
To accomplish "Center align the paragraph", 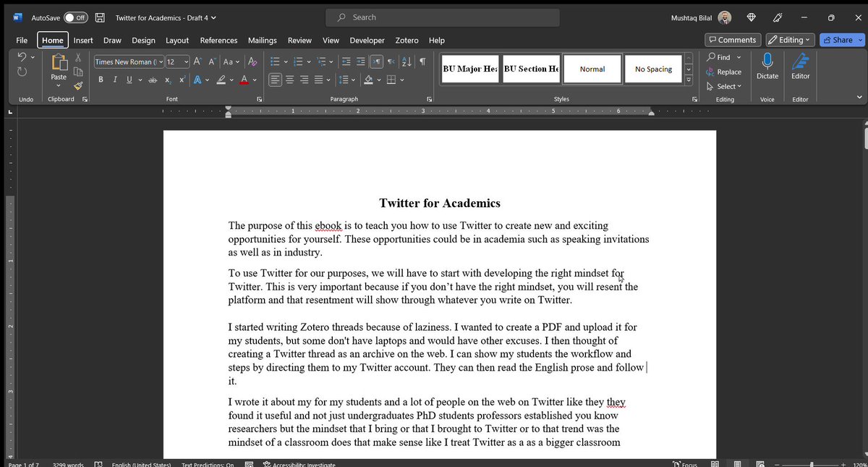I will point(290,80).
